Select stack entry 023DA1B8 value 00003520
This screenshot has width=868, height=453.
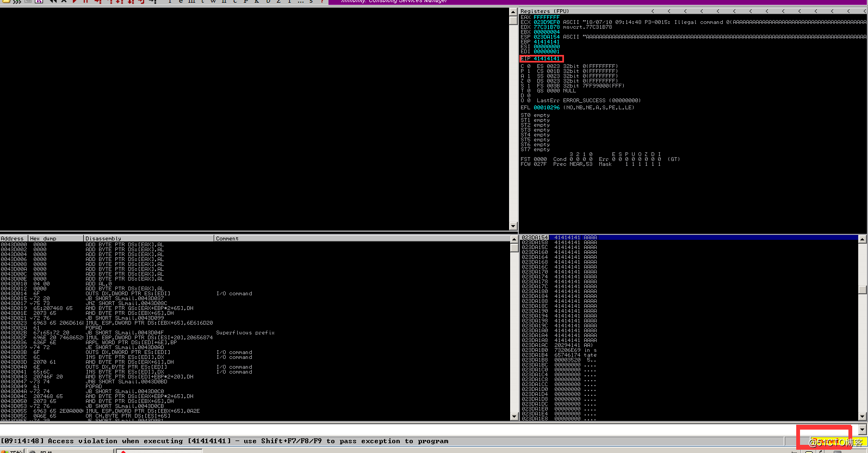567,360
